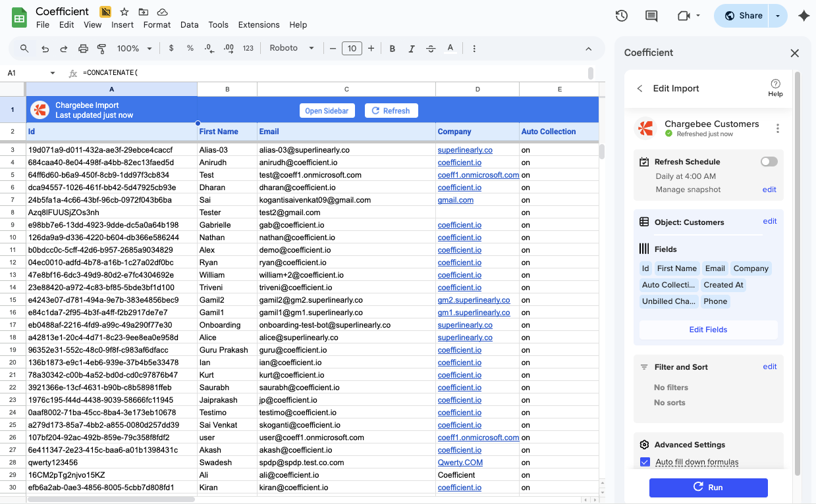This screenshot has width=816, height=504.
Task: Apply currency format to selection
Action: [x=171, y=48]
